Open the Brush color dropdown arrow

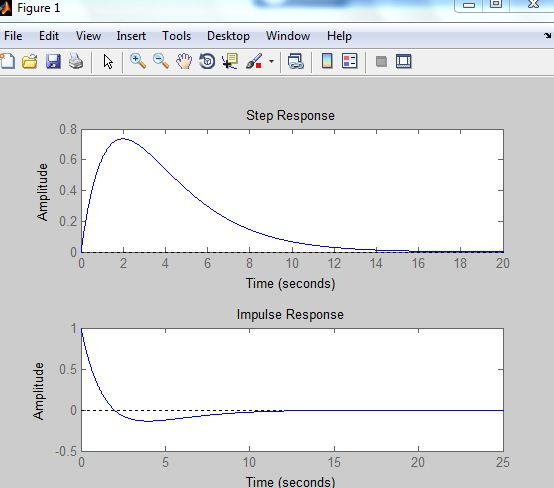coord(271,61)
